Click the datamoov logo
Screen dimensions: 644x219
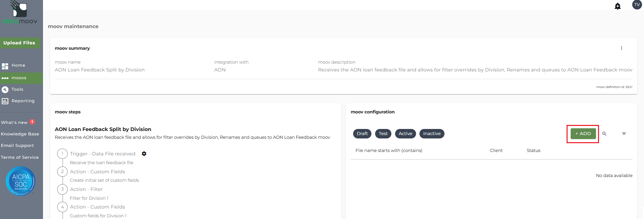coord(20,13)
